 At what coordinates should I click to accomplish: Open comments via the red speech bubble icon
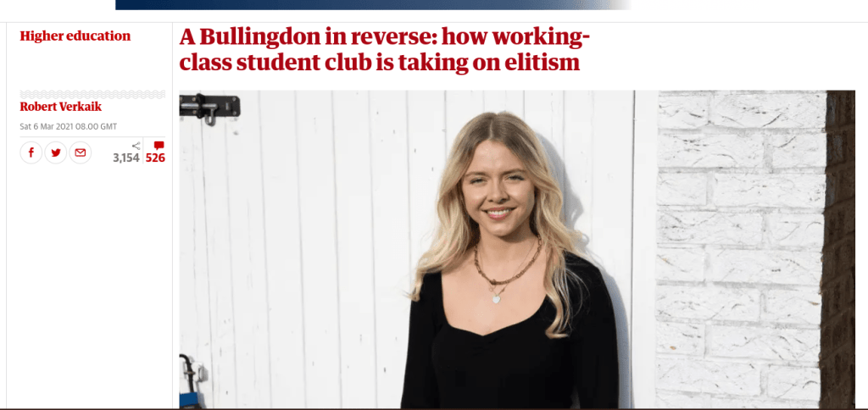click(159, 146)
